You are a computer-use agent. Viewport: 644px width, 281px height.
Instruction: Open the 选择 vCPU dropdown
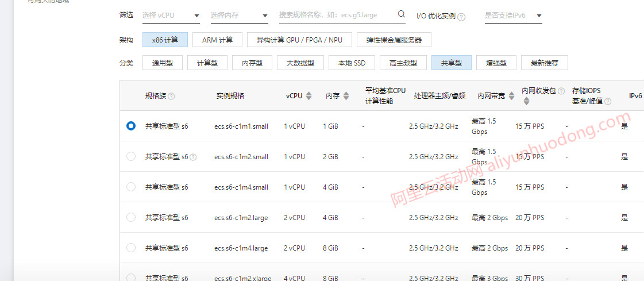click(x=171, y=16)
